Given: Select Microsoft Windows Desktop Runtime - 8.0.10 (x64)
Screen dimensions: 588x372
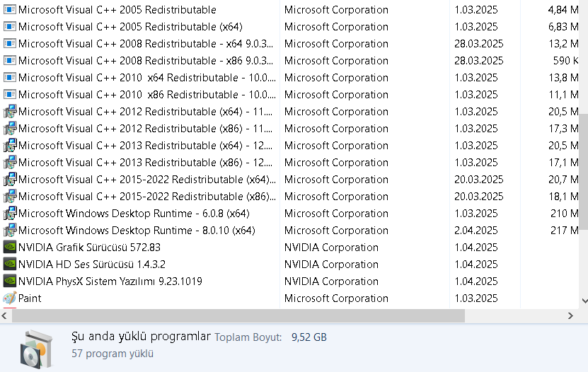Looking at the screenshot, I should (x=137, y=231).
